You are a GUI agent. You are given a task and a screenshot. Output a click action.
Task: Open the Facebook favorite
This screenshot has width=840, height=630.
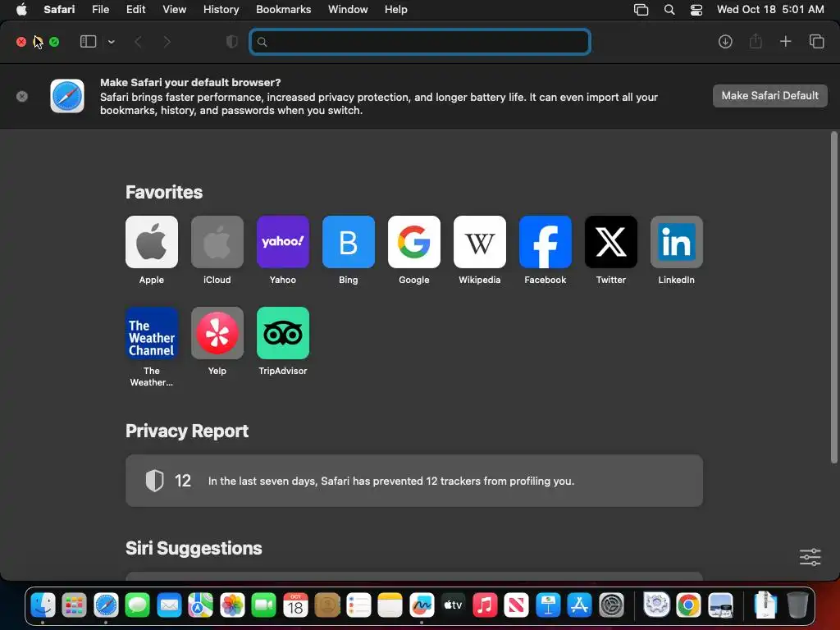[x=546, y=242]
